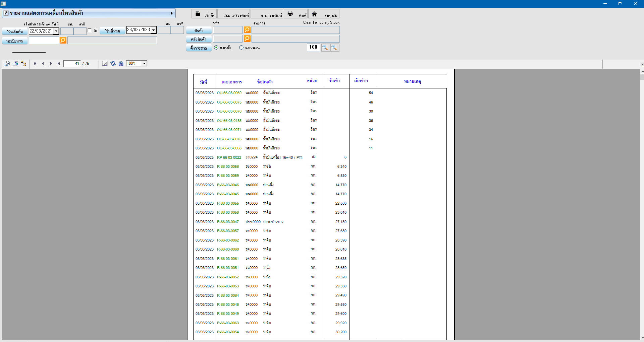The width and height of the screenshot is (644, 342).
Task: Refresh the report data
Action: (113, 64)
